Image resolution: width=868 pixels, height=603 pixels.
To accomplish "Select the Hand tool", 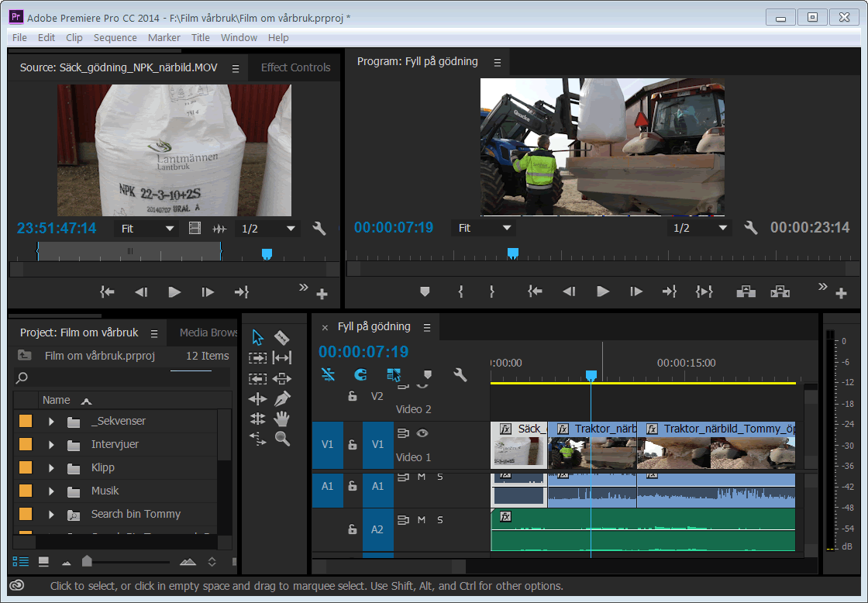I will pyautogui.click(x=282, y=419).
